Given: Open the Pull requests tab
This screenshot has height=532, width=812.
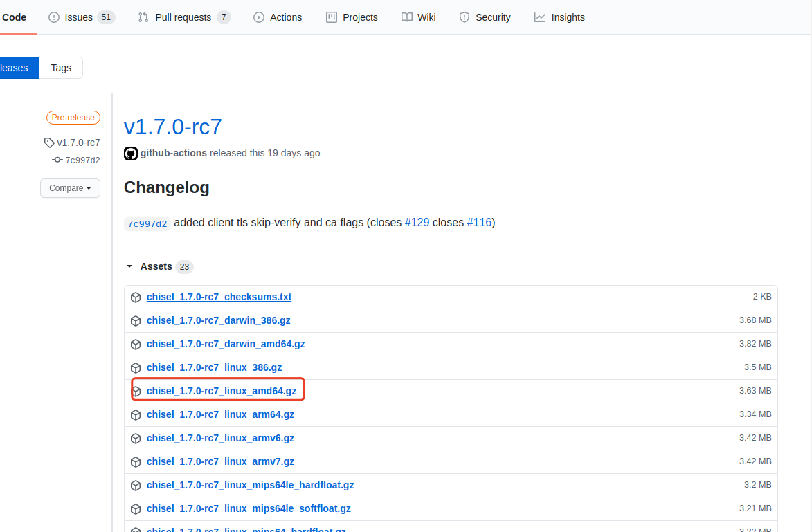Looking at the screenshot, I should tap(183, 17).
